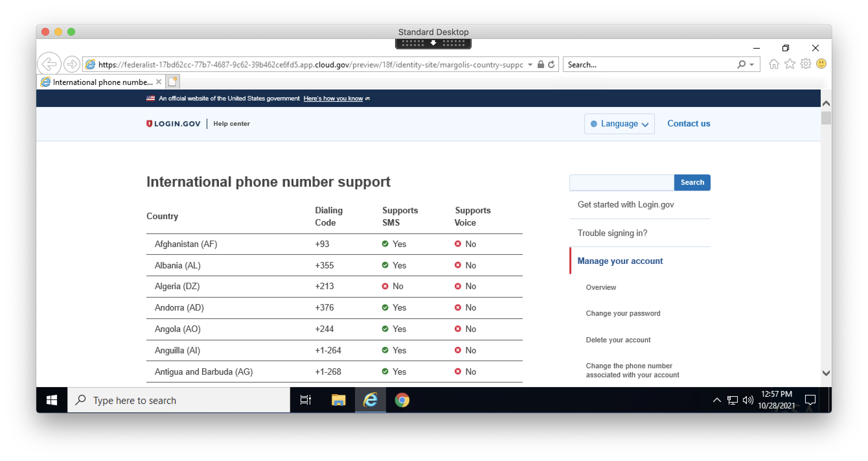The width and height of the screenshot is (868, 461).
Task: Click the Contact us link
Action: click(688, 124)
